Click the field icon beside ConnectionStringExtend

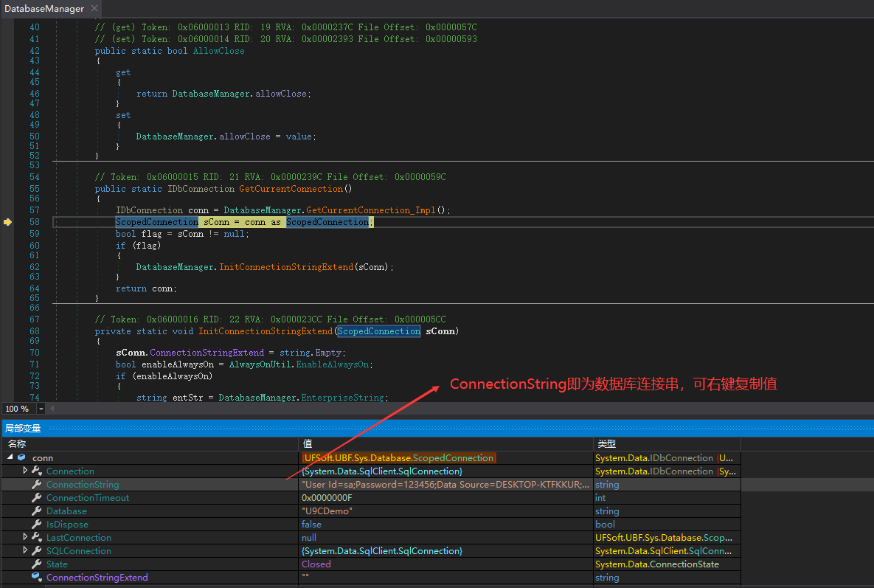pyautogui.click(x=36, y=578)
